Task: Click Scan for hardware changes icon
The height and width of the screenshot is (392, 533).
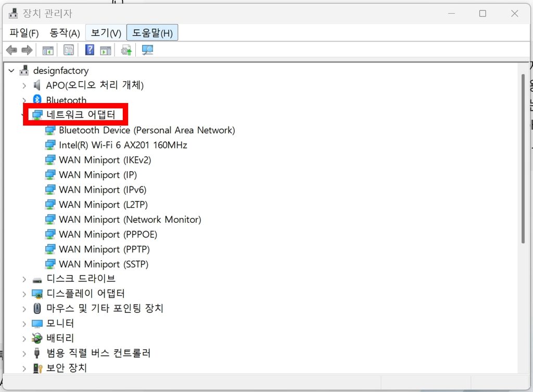Action: (x=147, y=50)
